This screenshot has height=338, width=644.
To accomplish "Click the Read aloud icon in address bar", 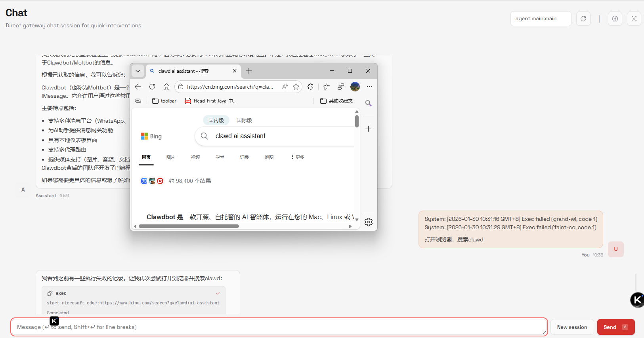I will click(285, 87).
